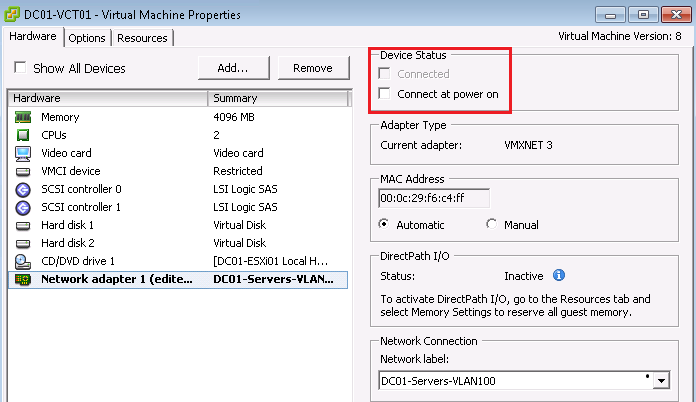Screen dimensions: 696x402
Task: Click the MAC address input field
Action: click(x=435, y=197)
